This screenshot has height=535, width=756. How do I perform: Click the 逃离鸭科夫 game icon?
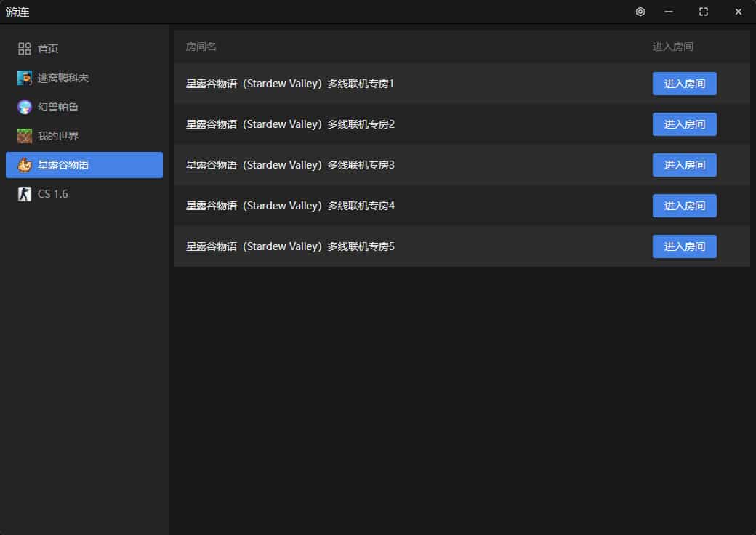tap(25, 78)
